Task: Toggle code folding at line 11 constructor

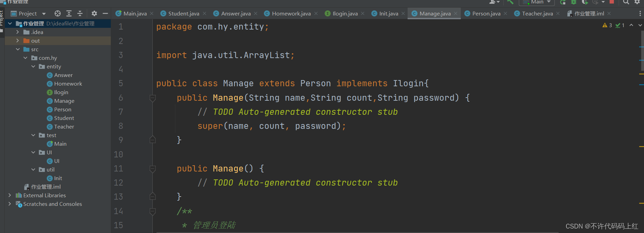Action: [153, 169]
